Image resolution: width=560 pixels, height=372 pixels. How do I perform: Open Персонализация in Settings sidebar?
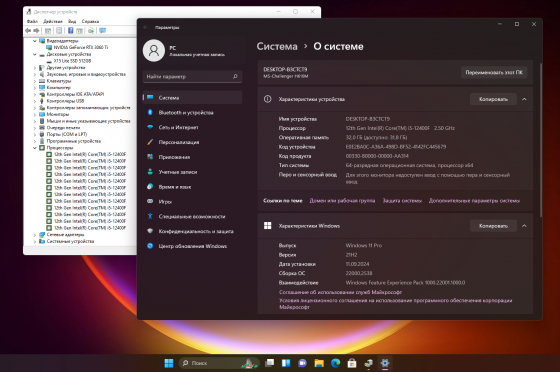click(192, 142)
